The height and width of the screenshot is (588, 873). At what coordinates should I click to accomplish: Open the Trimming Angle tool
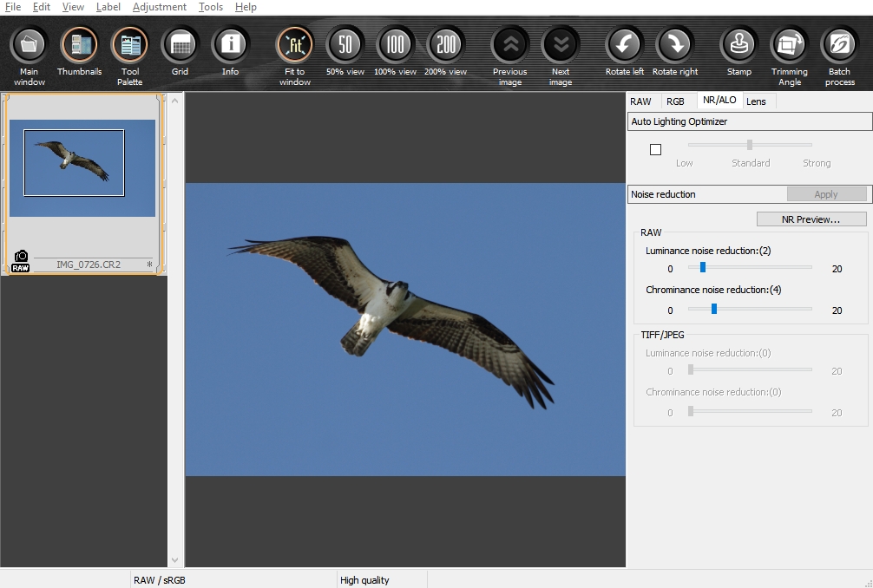point(789,44)
